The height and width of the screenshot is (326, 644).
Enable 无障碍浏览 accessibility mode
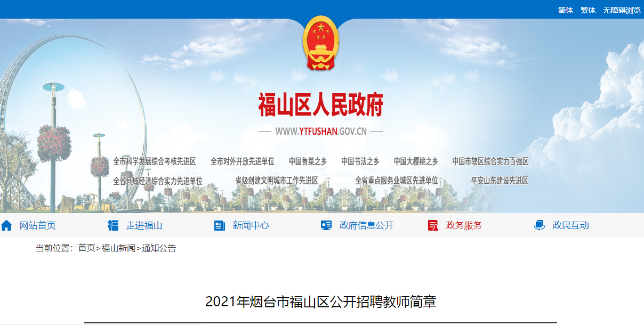pos(622,10)
